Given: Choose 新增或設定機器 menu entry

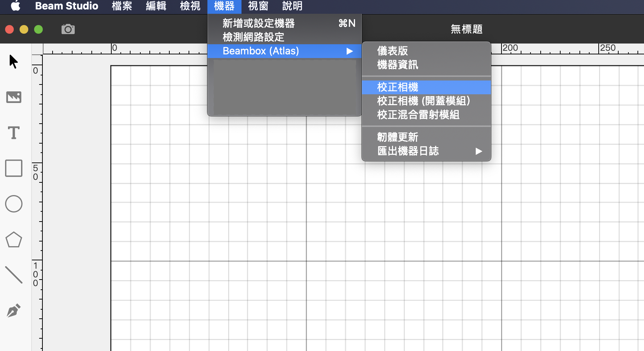Looking at the screenshot, I should coord(284,23).
